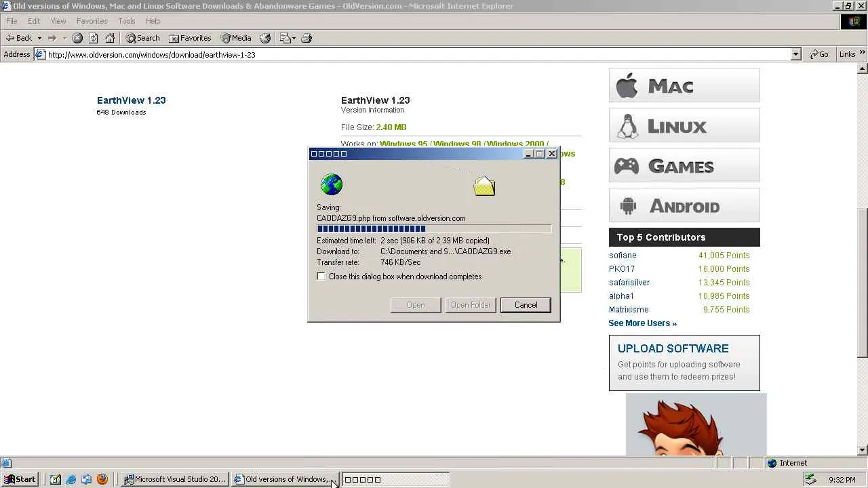Open the Favorites toolbar button
This screenshot has height=488, width=868.
coord(191,38)
